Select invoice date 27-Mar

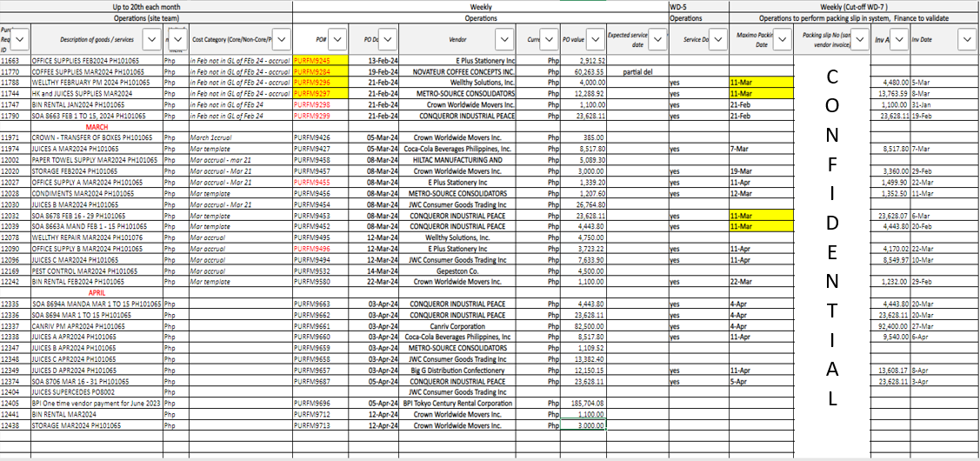coord(945,325)
